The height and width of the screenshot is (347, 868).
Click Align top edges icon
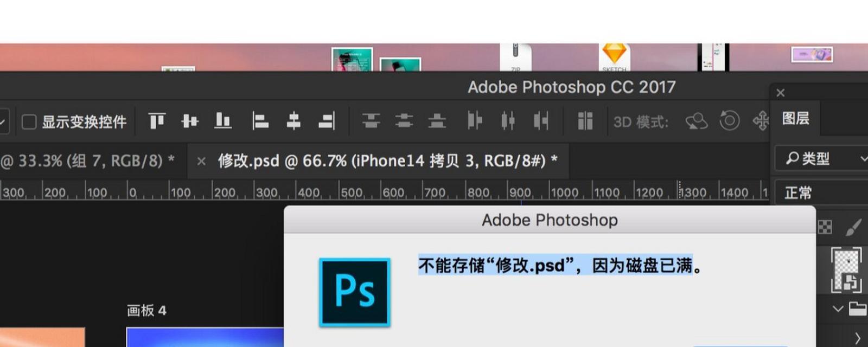pyautogui.click(x=157, y=120)
